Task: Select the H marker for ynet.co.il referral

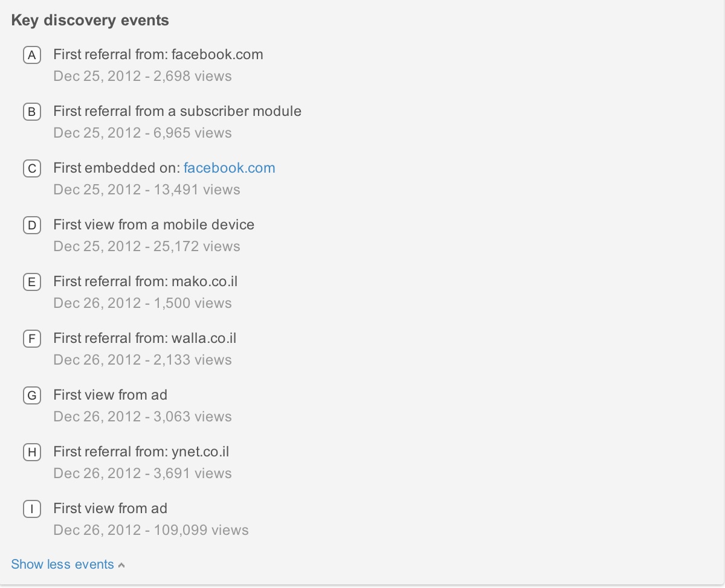Action: [32, 453]
